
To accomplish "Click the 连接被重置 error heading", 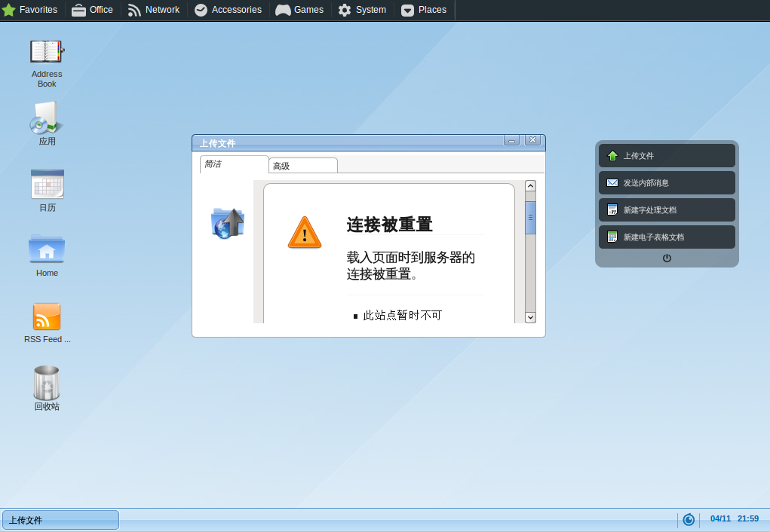I will point(389,225).
